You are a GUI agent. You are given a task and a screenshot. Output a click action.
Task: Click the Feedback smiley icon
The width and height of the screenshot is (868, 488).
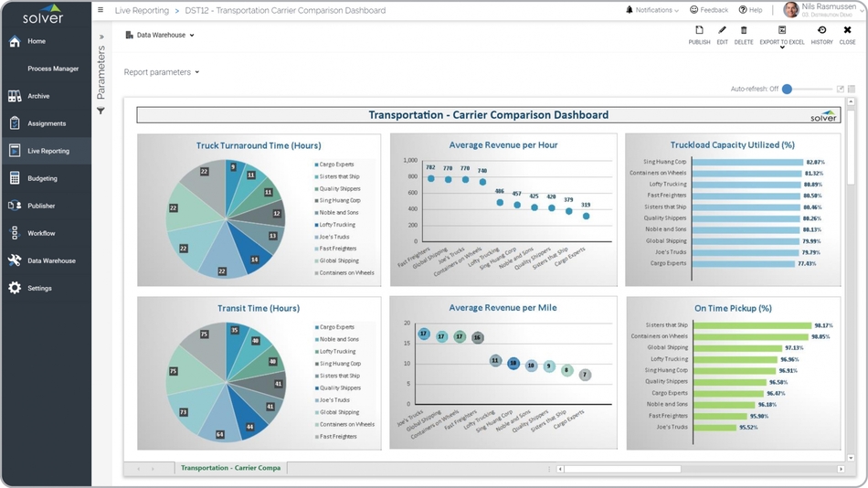click(x=709, y=10)
